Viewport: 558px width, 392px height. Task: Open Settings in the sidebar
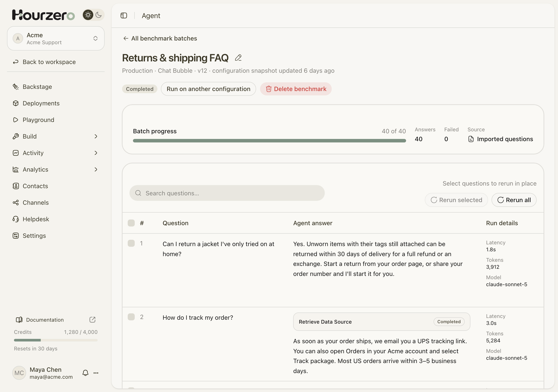tap(56, 236)
